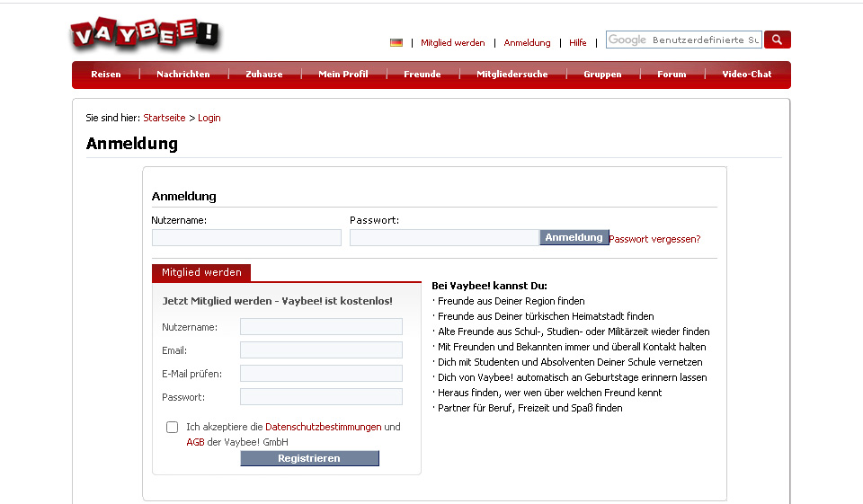The height and width of the screenshot is (504, 863).
Task: Click the Anmeldung link in the header
Action: [x=528, y=43]
